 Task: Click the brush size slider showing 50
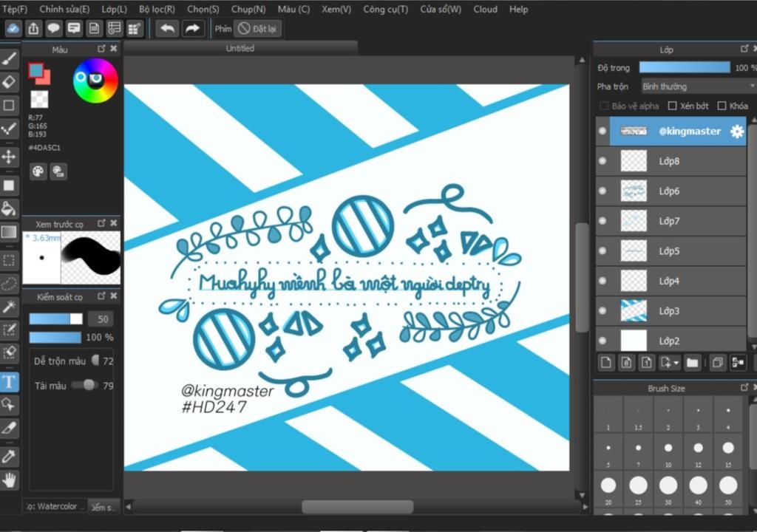click(55, 319)
